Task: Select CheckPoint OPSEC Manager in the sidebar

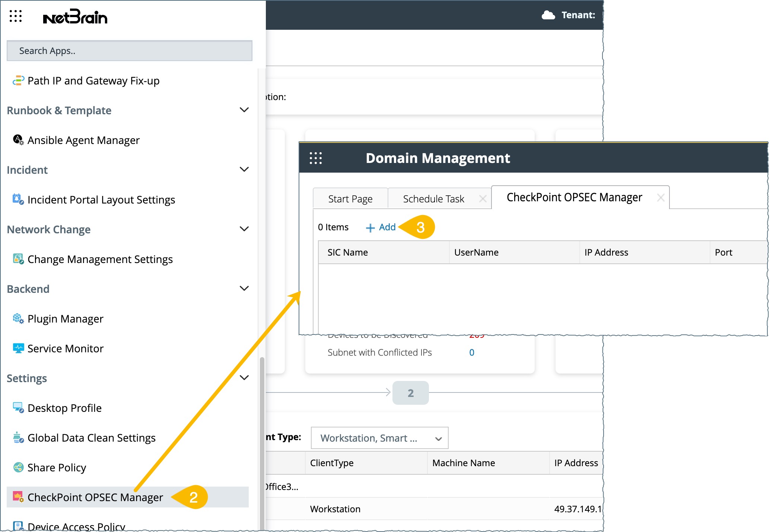Action: click(95, 497)
